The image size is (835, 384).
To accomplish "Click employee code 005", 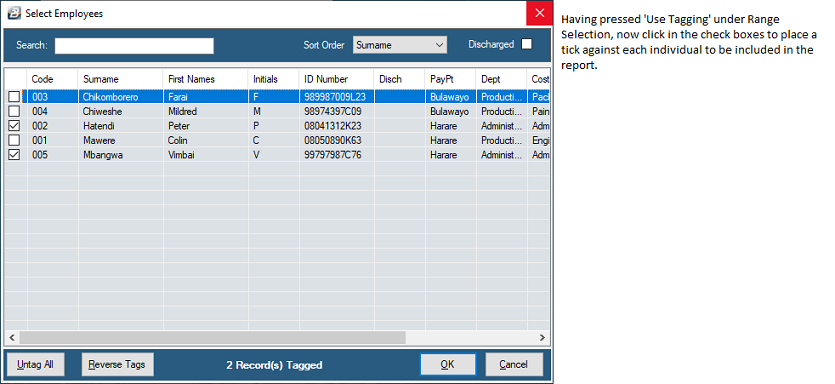I will tap(39, 154).
